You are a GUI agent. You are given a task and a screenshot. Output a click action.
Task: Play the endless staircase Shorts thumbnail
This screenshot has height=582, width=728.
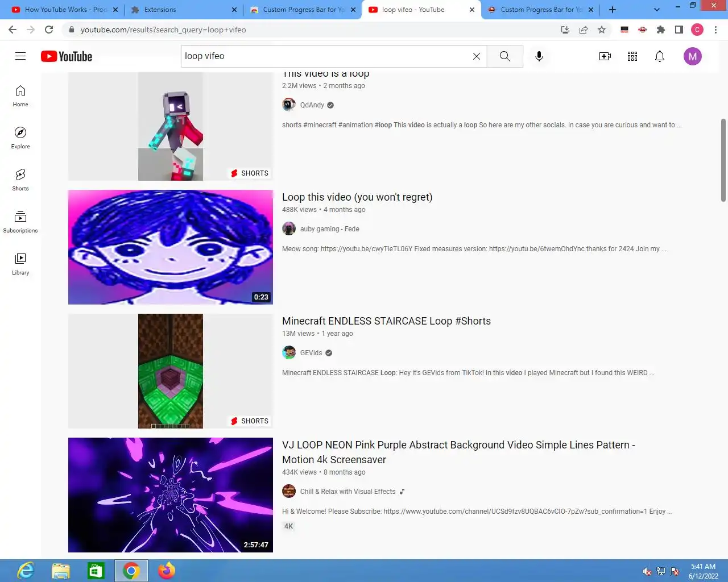(x=171, y=371)
